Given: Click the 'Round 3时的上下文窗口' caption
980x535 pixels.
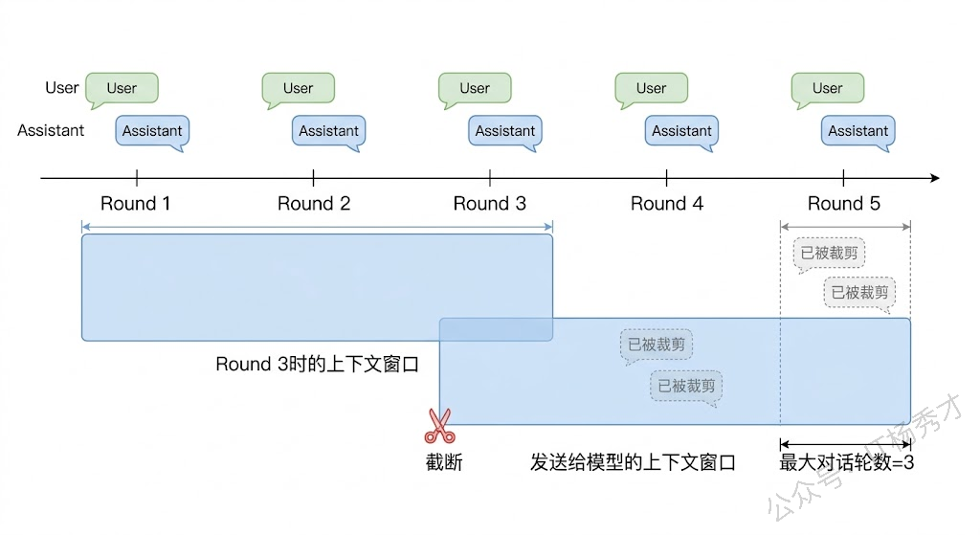Looking at the screenshot, I should (x=317, y=365).
